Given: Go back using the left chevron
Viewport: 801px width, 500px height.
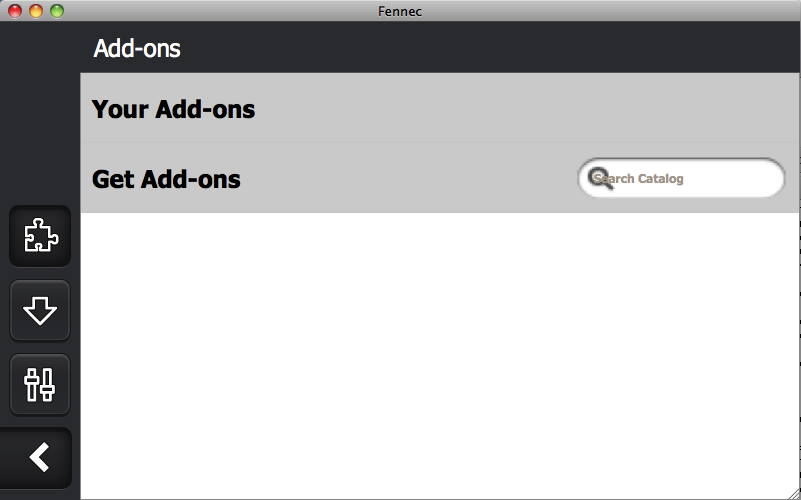Looking at the screenshot, I should click(x=37, y=458).
